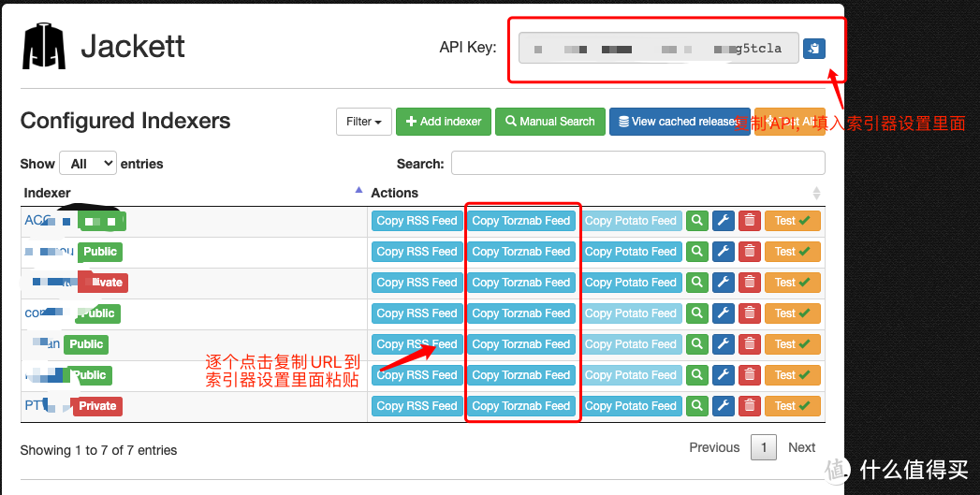The height and width of the screenshot is (495, 980).
Task: Open wrench configure icon in the second indexer row
Action: pos(723,252)
